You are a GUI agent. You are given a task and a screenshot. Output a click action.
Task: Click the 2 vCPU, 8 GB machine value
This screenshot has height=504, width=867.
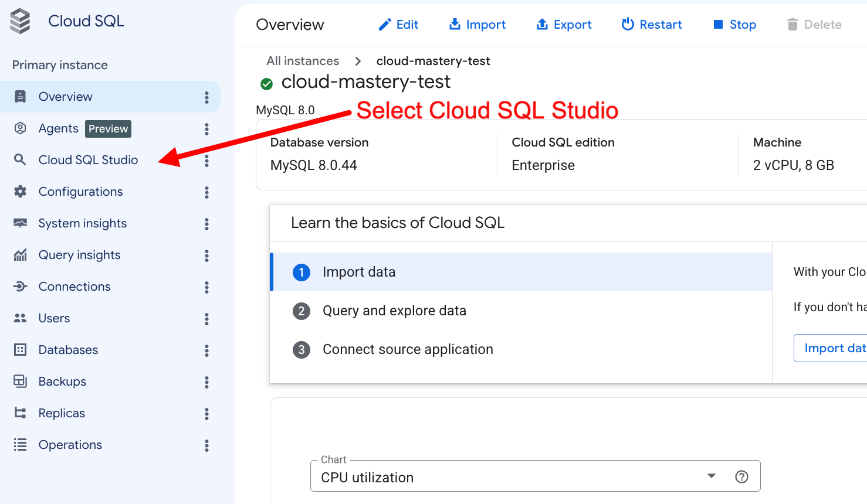pyautogui.click(x=794, y=165)
